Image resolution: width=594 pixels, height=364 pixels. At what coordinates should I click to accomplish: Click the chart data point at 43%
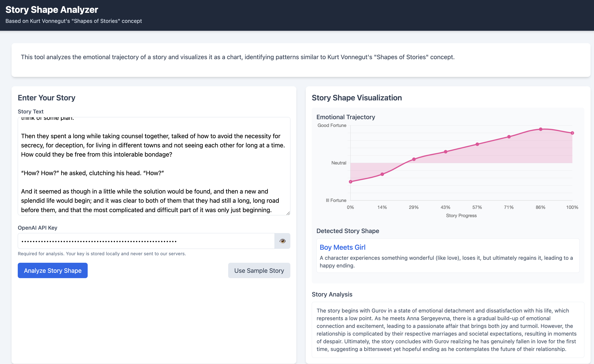[446, 152]
